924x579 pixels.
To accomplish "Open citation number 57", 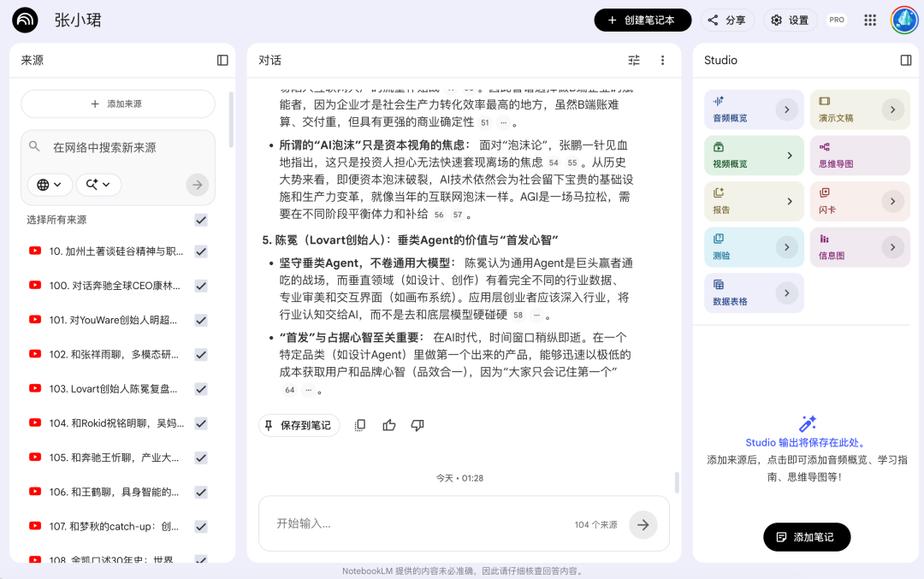I will (x=458, y=215).
